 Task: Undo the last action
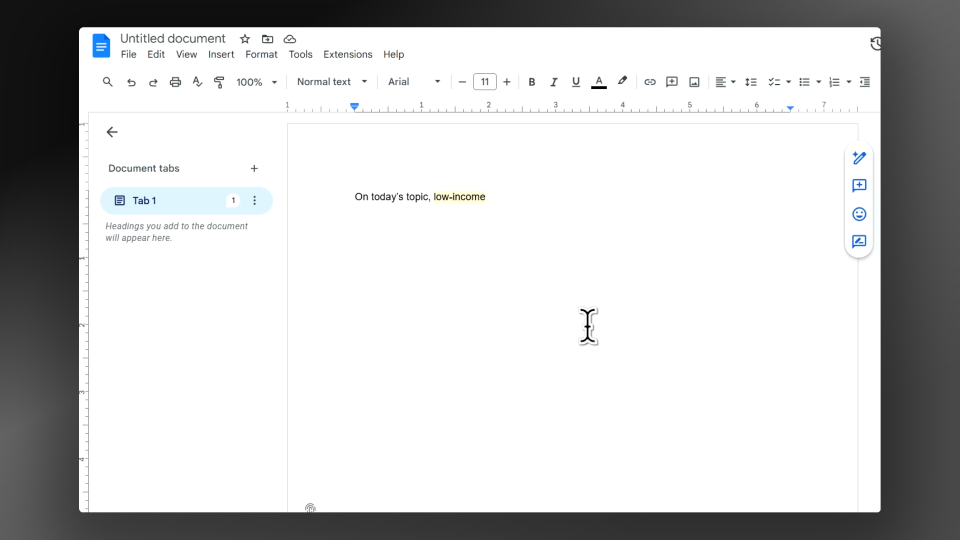tap(131, 82)
